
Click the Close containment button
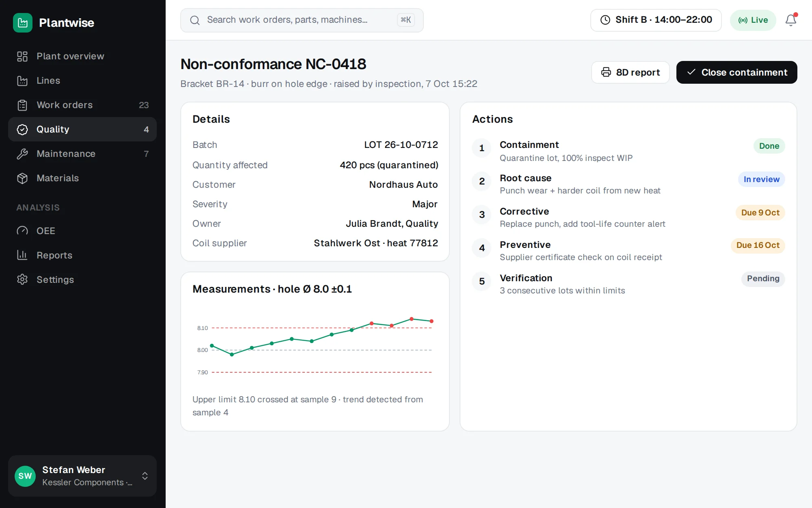point(736,72)
